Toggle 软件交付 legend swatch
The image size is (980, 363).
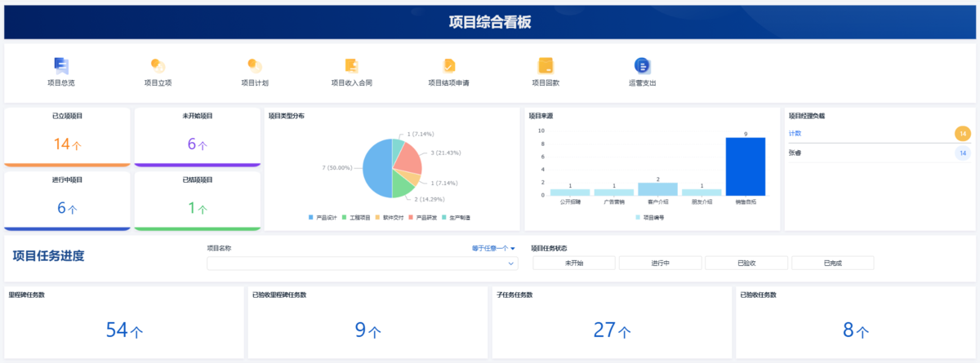pyautogui.click(x=377, y=218)
